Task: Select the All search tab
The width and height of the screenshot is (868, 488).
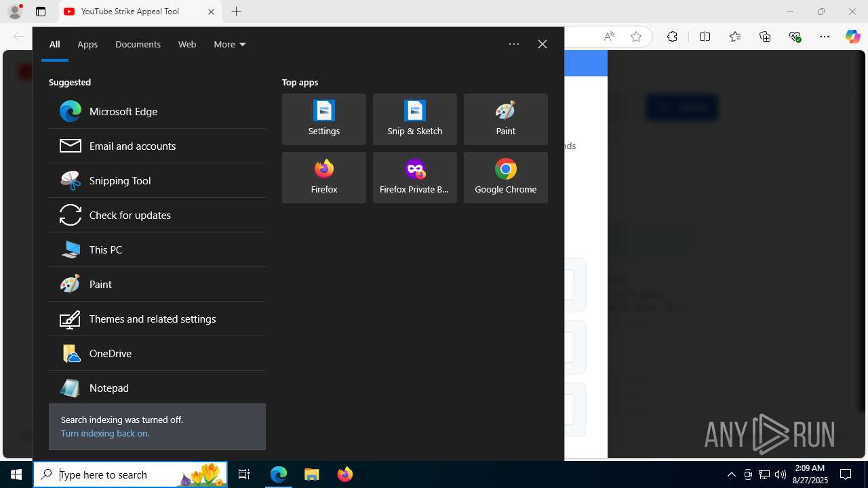Action: 55,44
